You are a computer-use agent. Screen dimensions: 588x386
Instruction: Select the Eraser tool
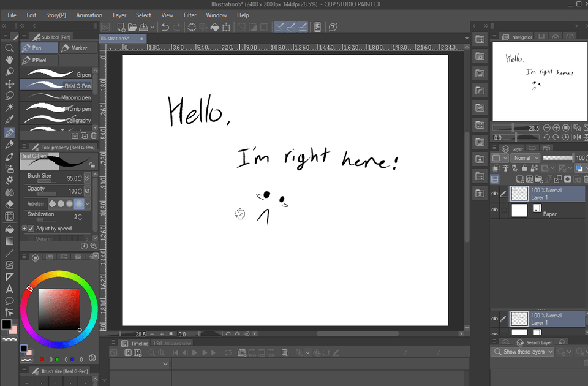click(9, 205)
